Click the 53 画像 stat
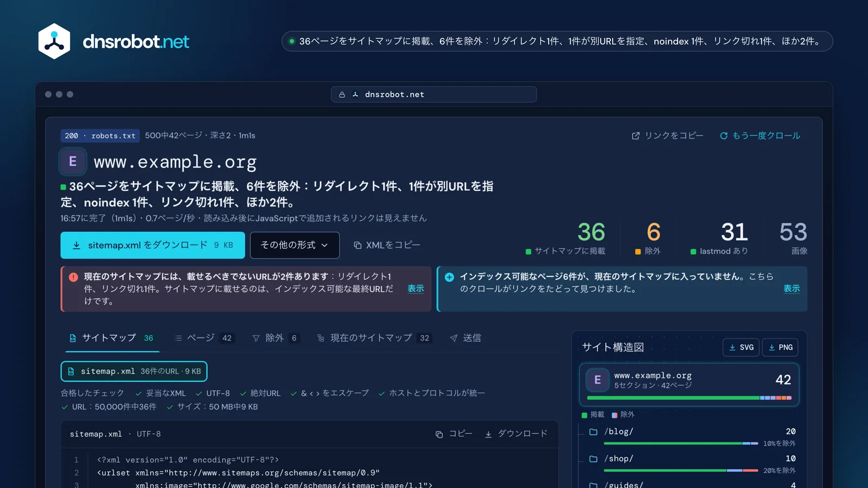This screenshot has height=488, width=868. point(793,237)
